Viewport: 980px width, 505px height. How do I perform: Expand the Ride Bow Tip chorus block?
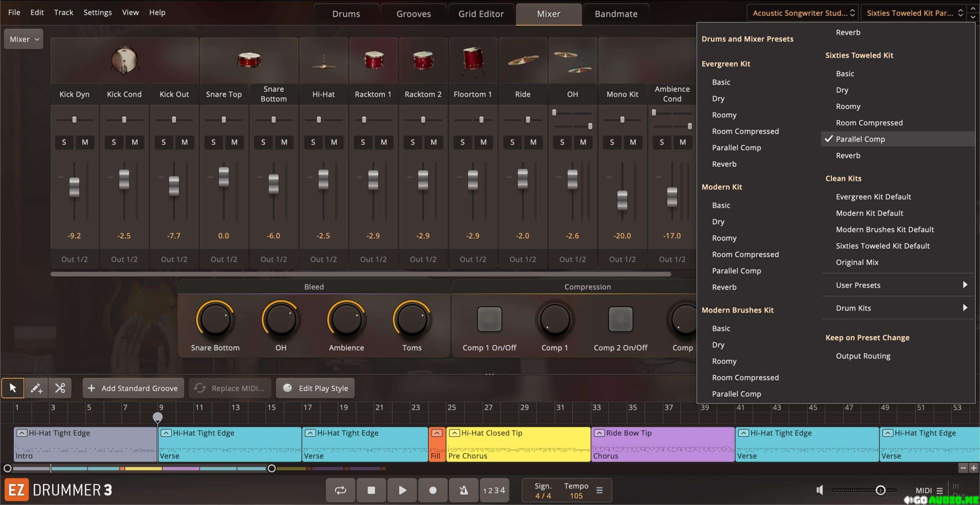pyautogui.click(x=599, y=433)
